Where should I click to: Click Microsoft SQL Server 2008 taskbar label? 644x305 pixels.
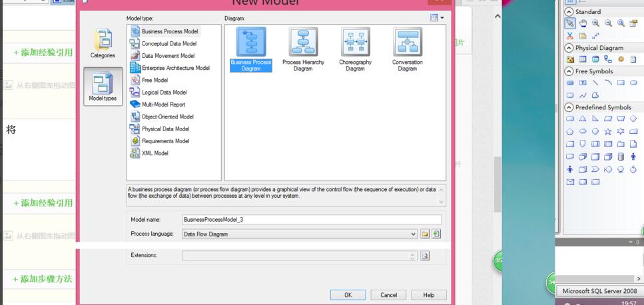point(599,291)
